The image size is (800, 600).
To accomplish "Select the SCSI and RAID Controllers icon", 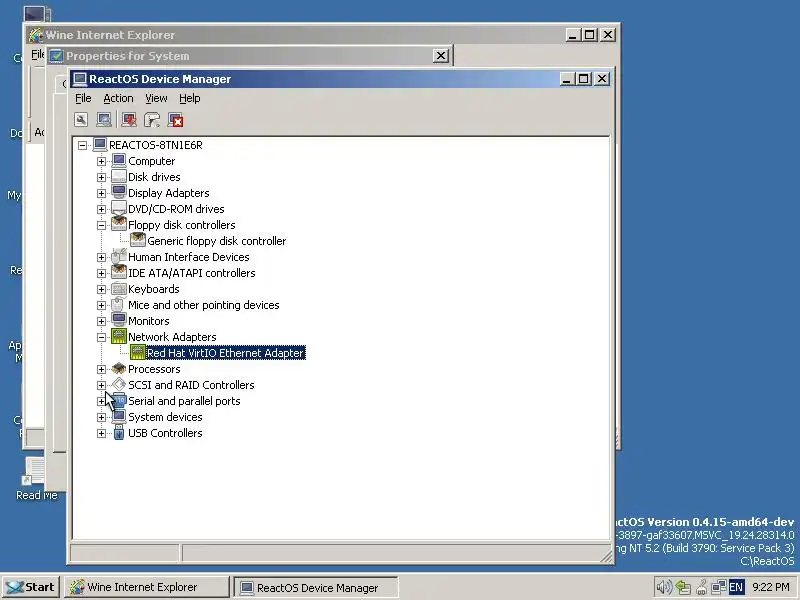I will point(118,385).
